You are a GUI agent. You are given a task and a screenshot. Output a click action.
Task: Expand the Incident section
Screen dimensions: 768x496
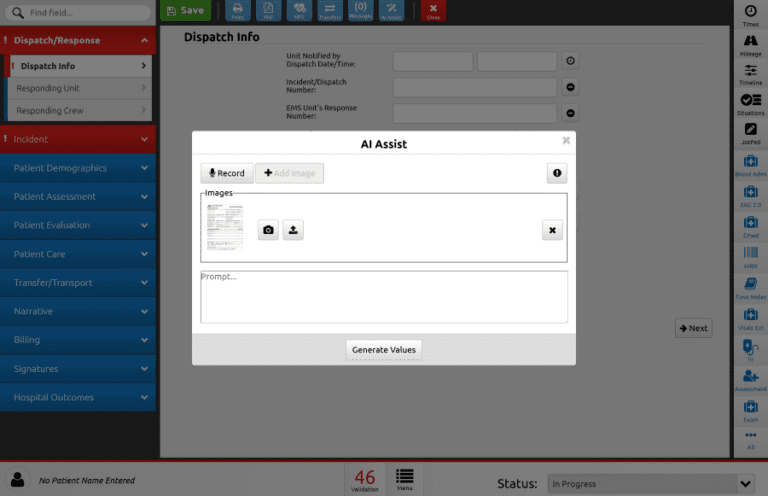click(78, 139)
